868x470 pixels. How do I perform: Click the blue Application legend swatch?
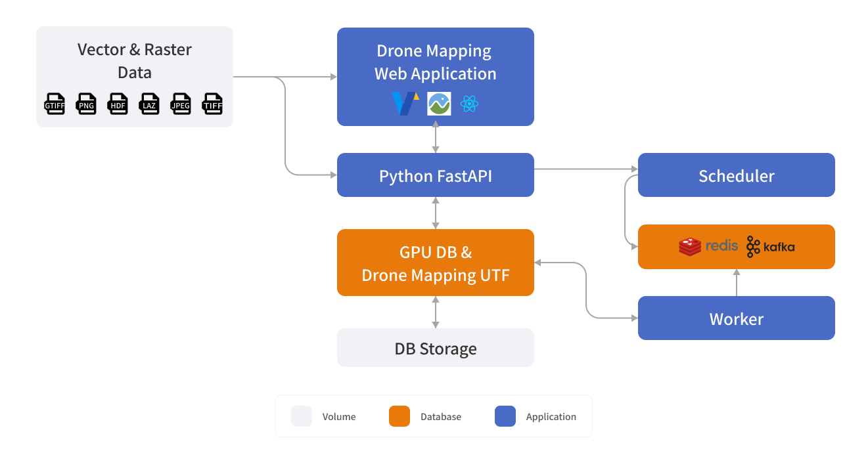tap(505, 416)
